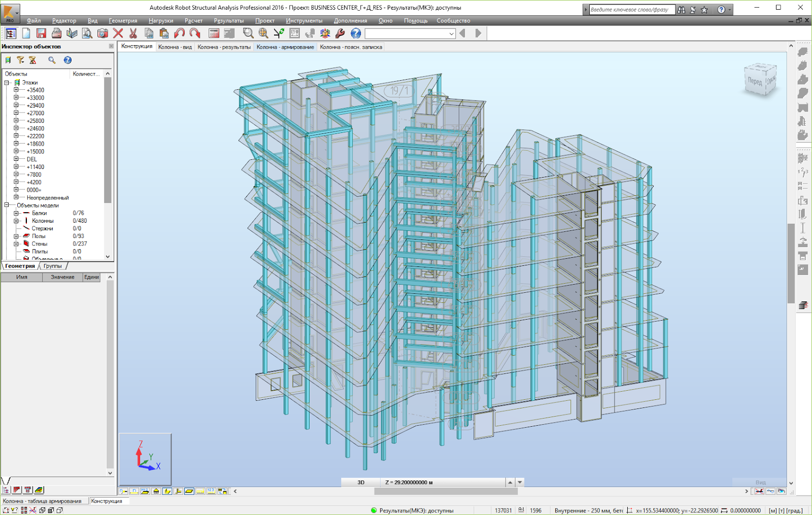Click the red Save diskette icon

[41, 33]
